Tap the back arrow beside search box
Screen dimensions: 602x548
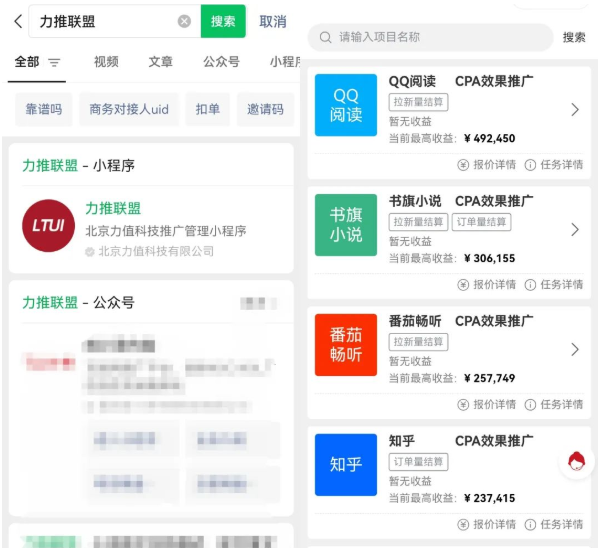[x=18, y=21]
